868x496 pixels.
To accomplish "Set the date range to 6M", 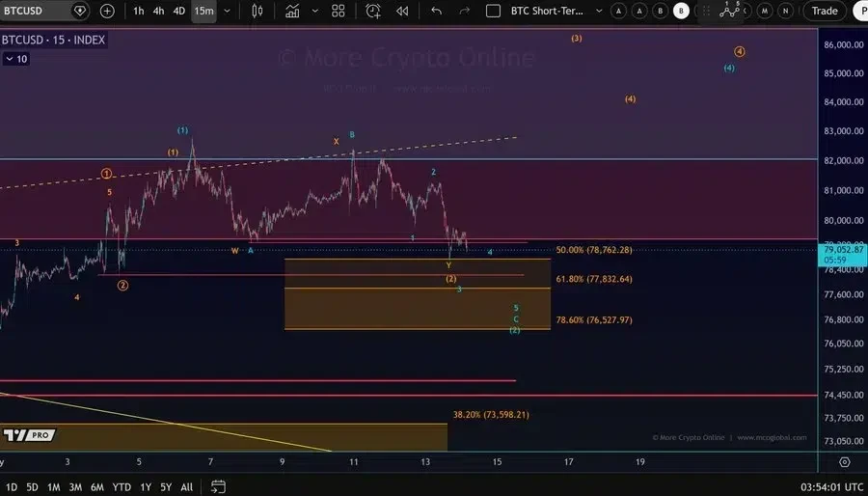I will 96,487.
